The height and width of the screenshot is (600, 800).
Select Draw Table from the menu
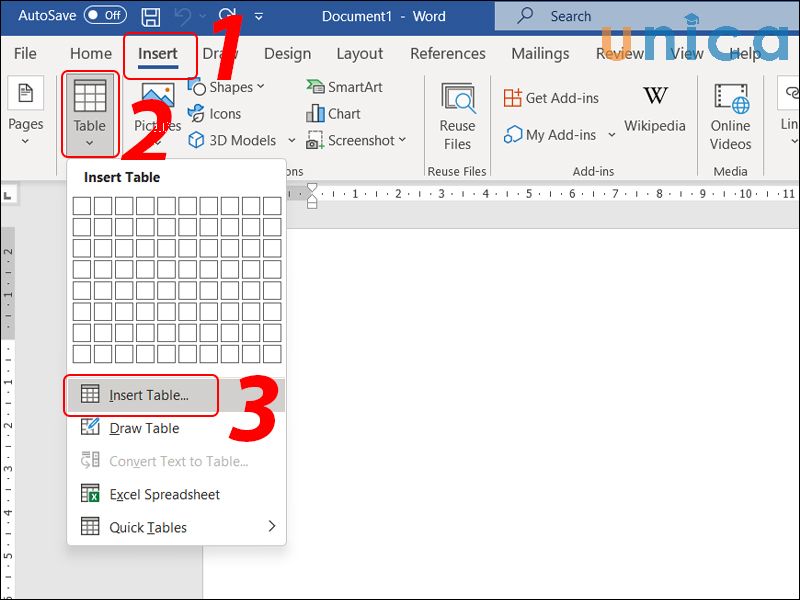tap(176, 428)
